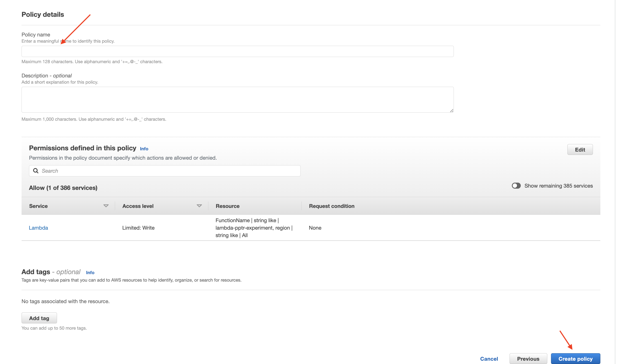Click the search magnifier icon
The height and width of the screenshot is (364, 624).
pyautogui.click(x=36, y=171)
